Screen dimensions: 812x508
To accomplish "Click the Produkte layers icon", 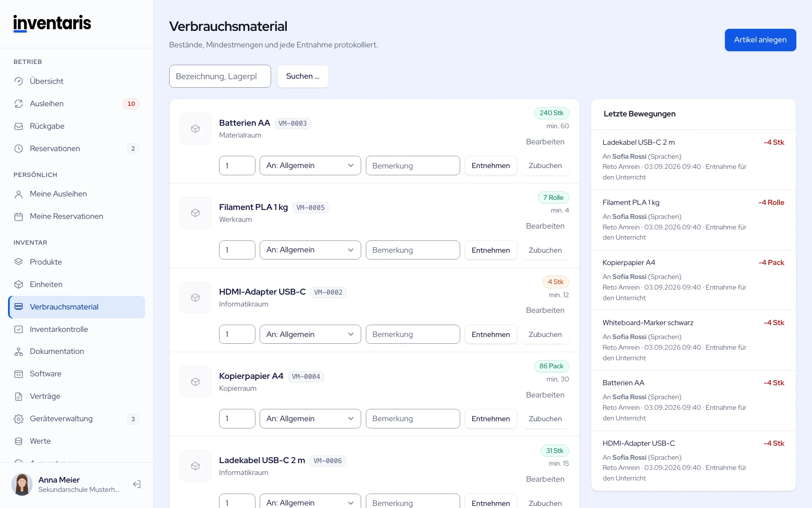I will (19, 262).
